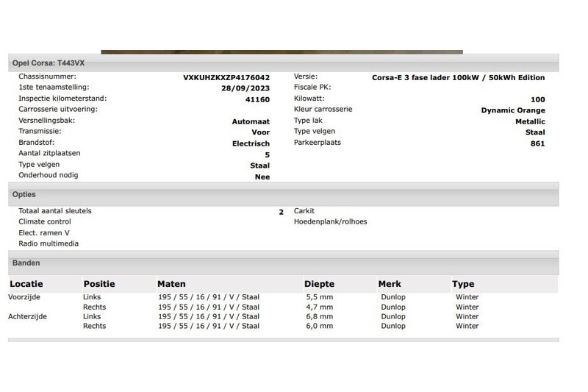Click the Type column header in Banden
The width and height of the screenshot is (588, 392).
click(463, 284)
